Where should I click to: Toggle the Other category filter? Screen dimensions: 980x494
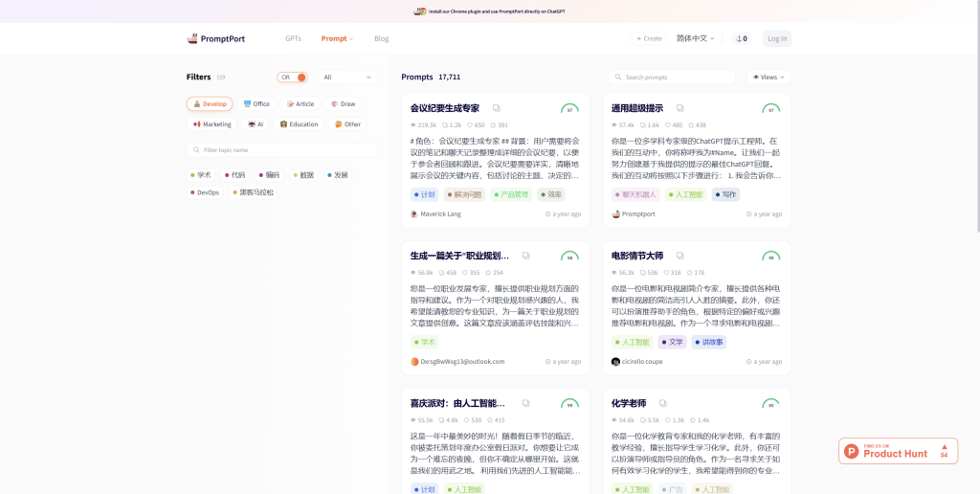[347, 123]
